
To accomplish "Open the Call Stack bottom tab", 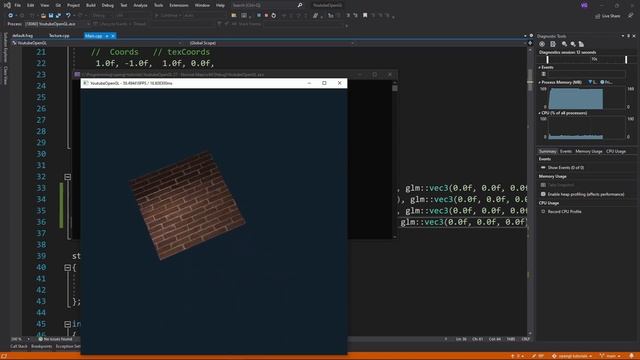I will coord(19,347).
